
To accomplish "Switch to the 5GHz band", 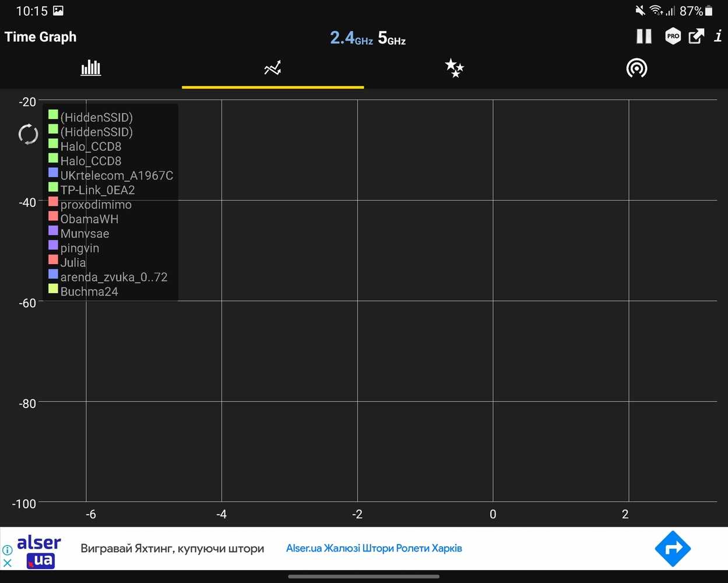I will point(392,38).
